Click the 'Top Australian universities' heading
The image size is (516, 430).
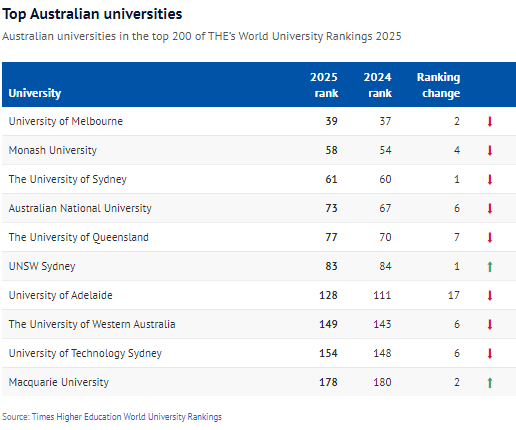click(x=92, y=14)
